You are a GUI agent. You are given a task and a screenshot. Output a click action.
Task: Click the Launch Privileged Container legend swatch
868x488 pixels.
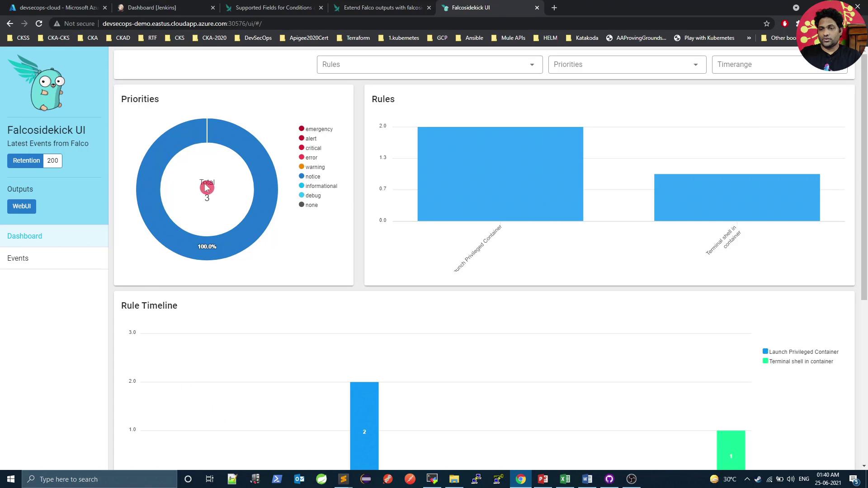(765, 352)
